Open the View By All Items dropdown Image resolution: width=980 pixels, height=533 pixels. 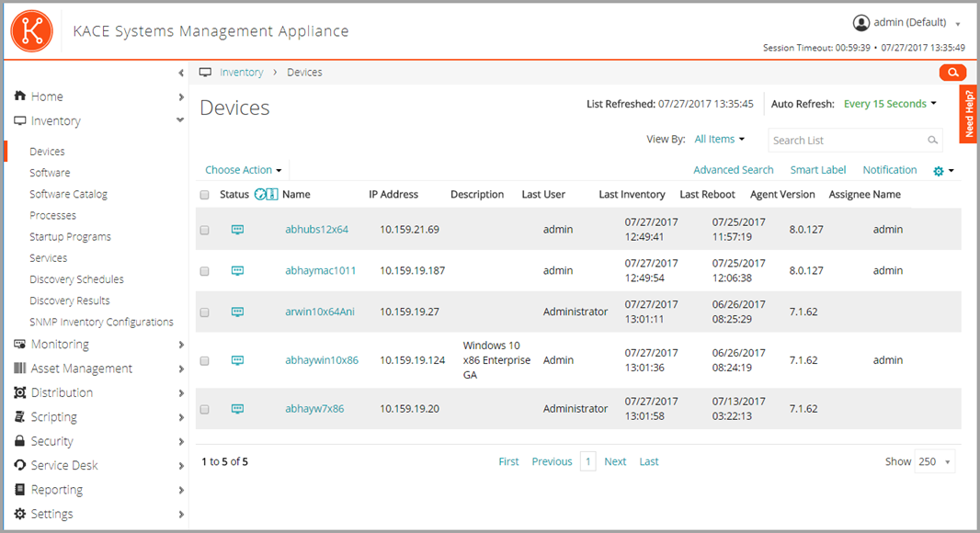pyautogui.click(x=719, y=140)
